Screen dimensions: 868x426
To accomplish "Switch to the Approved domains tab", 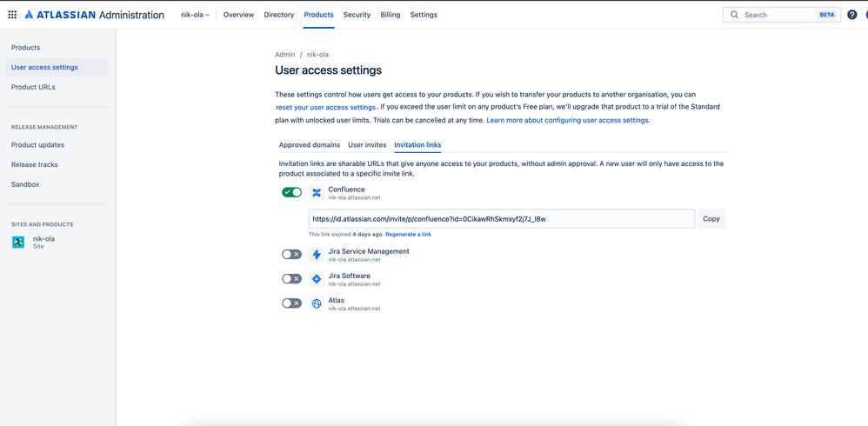I will [310, 145].
